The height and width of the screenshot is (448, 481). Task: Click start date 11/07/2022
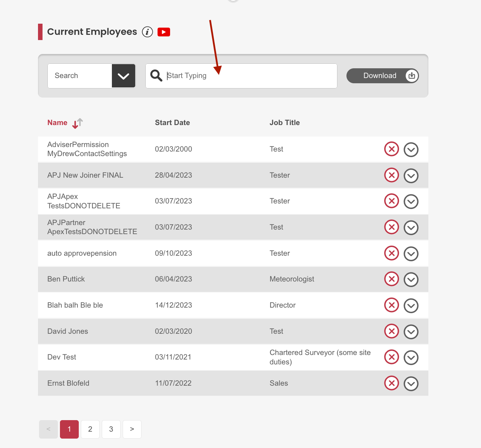173,383
